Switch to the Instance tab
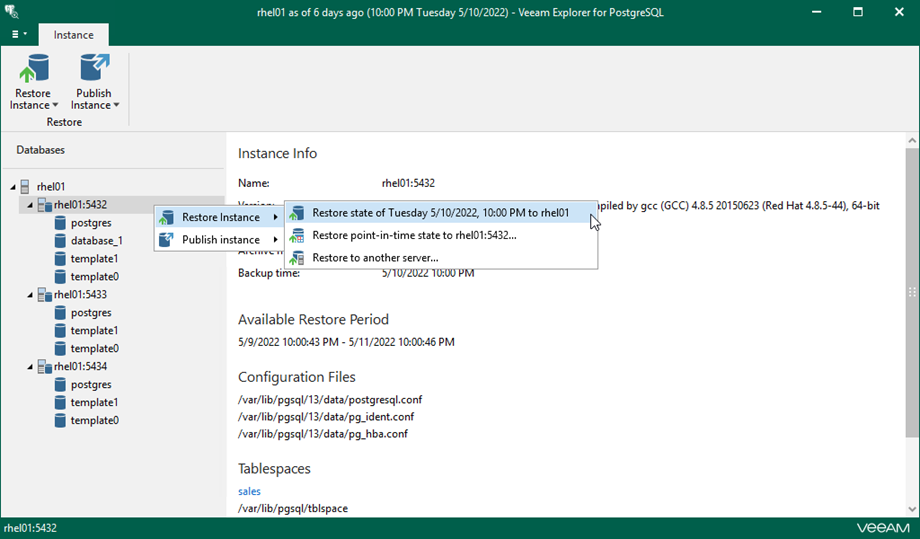Image resolution: width=920 pixels, height=539 pixels. (x=73, y=35)
